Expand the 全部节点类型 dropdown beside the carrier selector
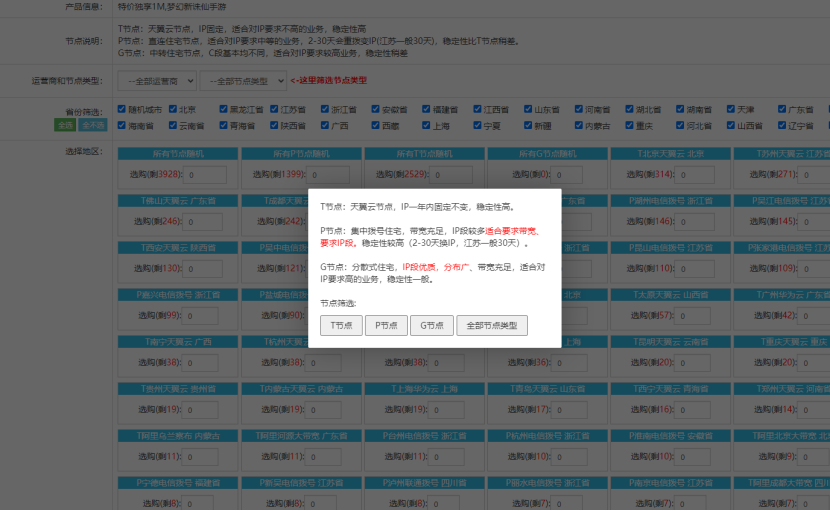Image resolution: width=830 pixels, height=511 pixels. [x=242, y=80]
